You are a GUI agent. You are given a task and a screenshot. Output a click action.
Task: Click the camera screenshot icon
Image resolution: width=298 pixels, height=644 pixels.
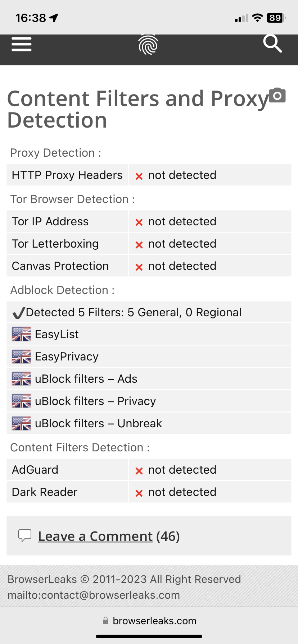(x=277, y=95)
